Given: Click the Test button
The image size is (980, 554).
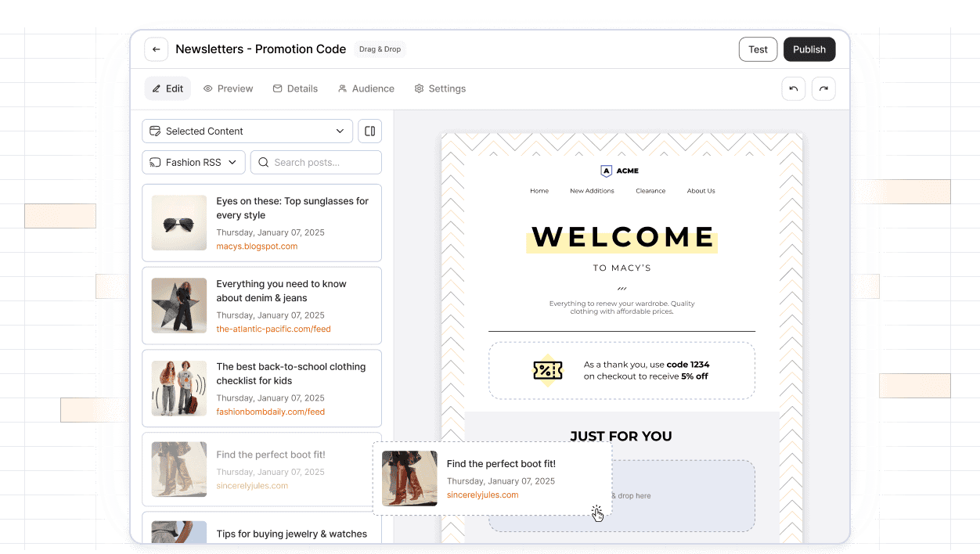Looking at the screenshot, I should [758, 49].
